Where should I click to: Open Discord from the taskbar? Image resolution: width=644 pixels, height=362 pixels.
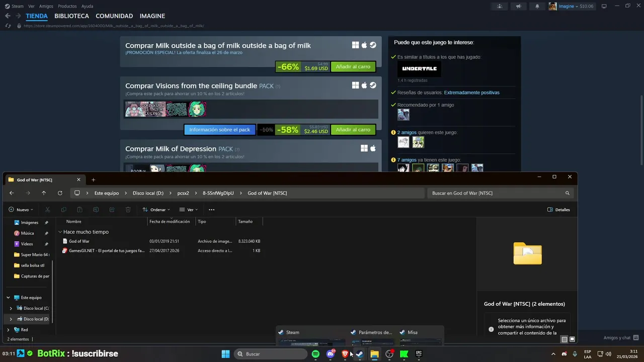coord(330,354)
